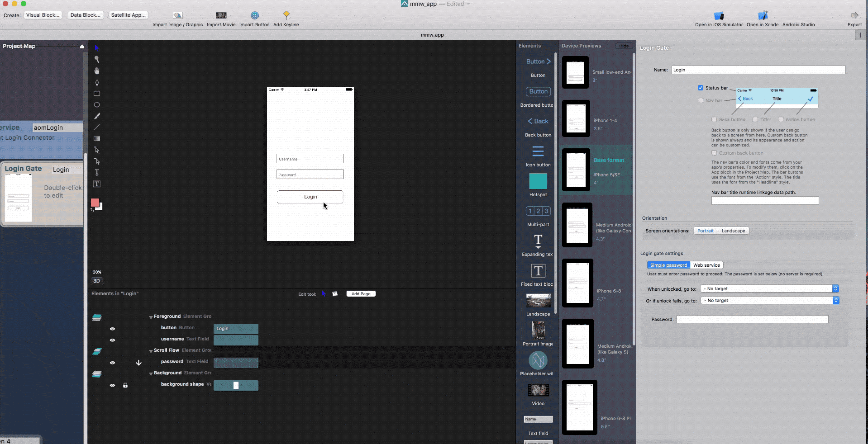
Task: Click the Data Block... button
Action: click(86, 15)
